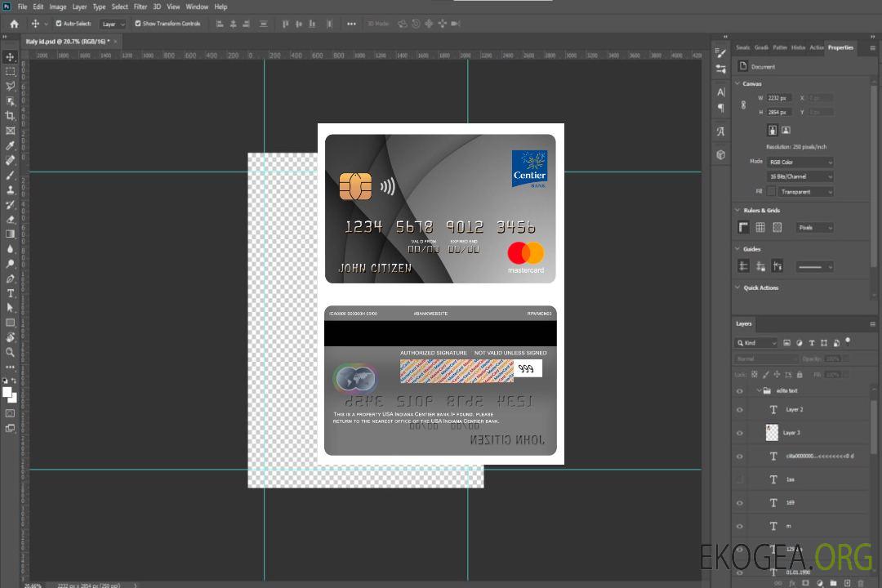882x588 pixels.
Task: Collapse the Canvas section
Action: [x=737, y=83]
